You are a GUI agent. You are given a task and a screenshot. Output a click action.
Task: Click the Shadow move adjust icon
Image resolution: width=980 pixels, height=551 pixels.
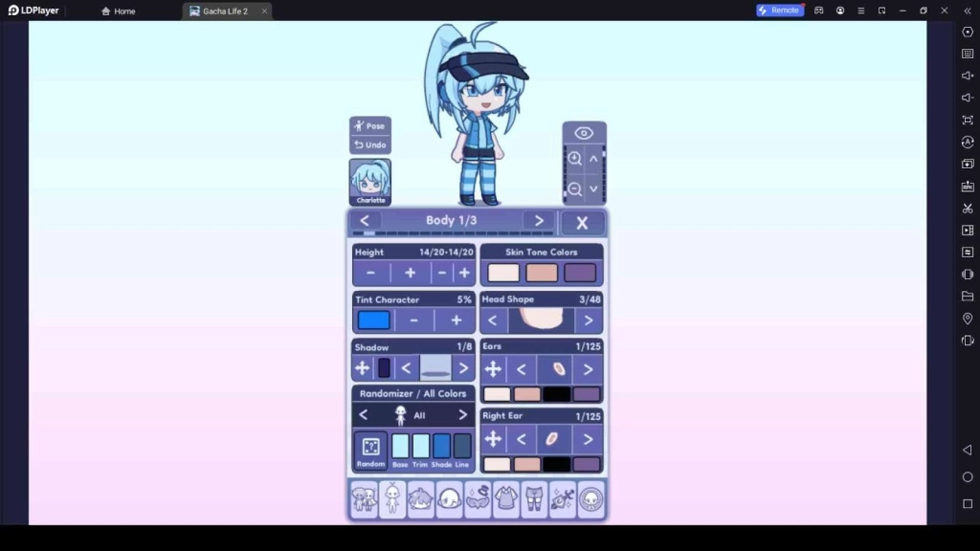[363, 368]
